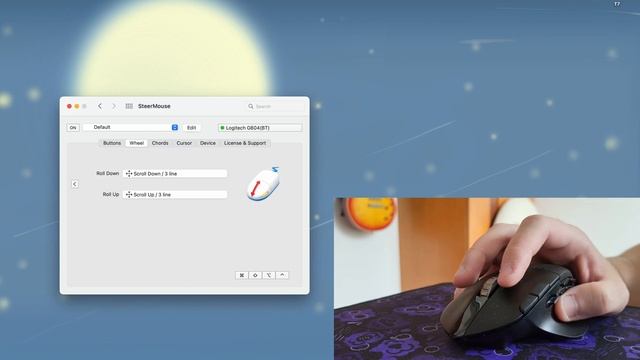Click the four-arrow scroll icon next to Scroll Up
640x360 pixels.
click(129, 195)
